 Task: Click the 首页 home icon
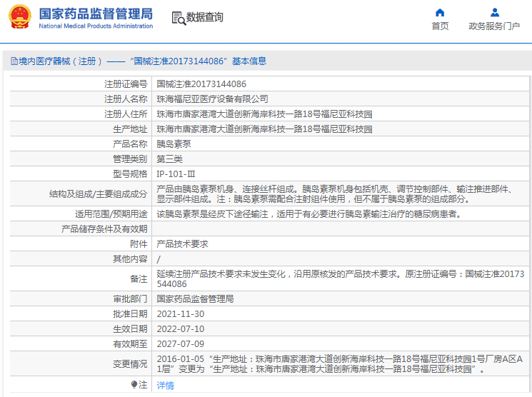[440, 13]
